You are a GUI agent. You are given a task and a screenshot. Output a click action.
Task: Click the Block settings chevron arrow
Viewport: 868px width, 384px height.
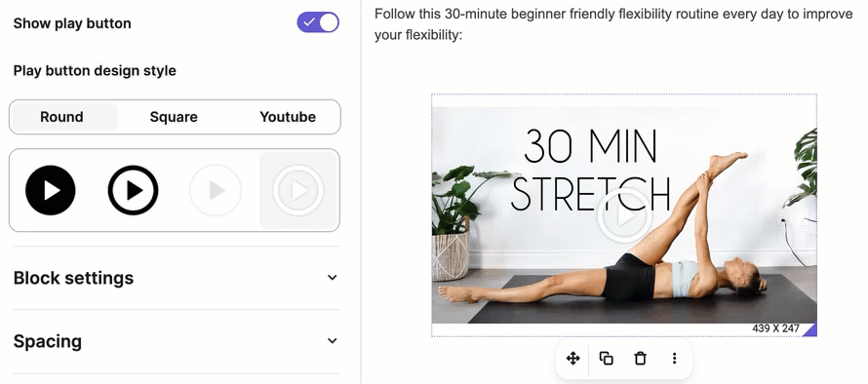click(333, 278)
